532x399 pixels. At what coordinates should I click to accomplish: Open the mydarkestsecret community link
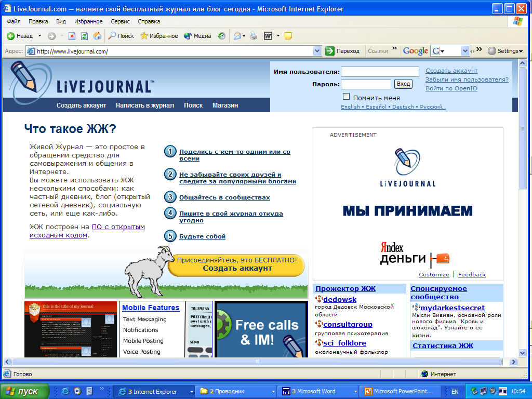(453, 308)
